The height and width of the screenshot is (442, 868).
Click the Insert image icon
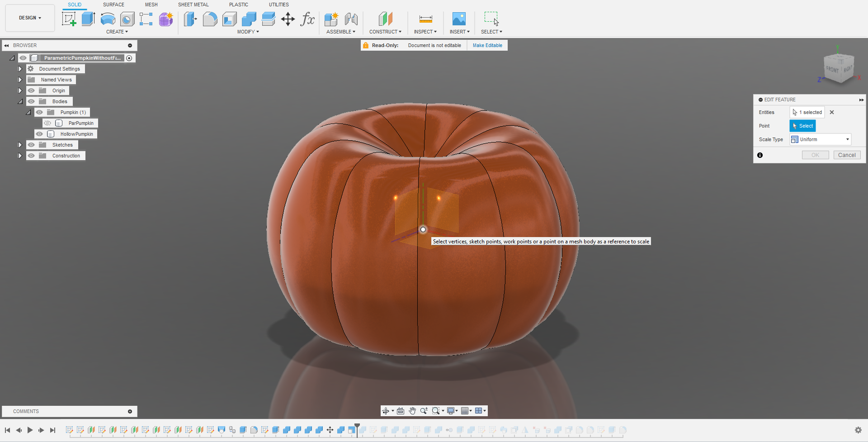coord(459,19)
